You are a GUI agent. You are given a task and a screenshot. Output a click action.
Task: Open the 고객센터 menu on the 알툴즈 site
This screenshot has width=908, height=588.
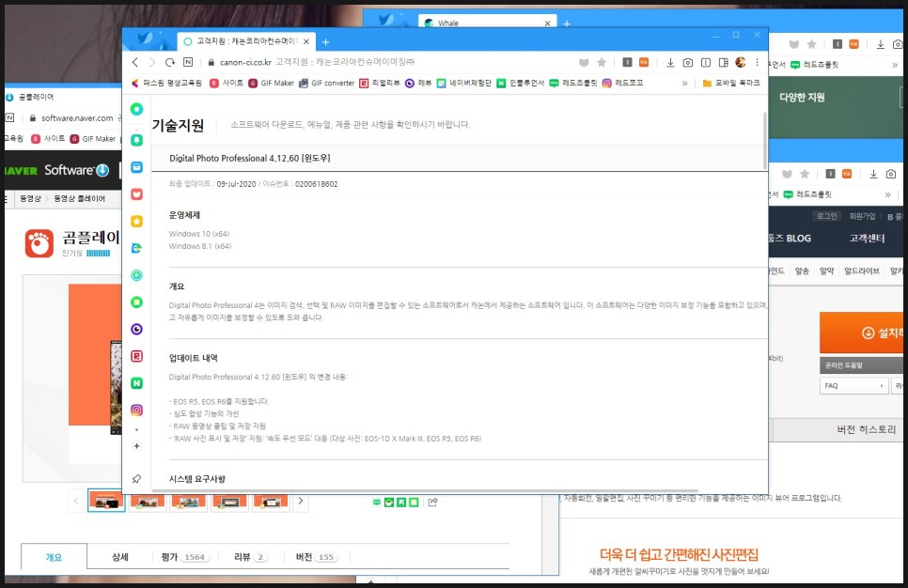coord(867,239)
